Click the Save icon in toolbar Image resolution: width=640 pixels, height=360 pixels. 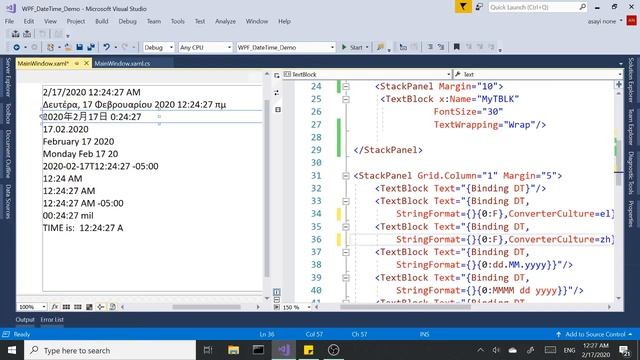pyautogui.click(x=80, y=47)
